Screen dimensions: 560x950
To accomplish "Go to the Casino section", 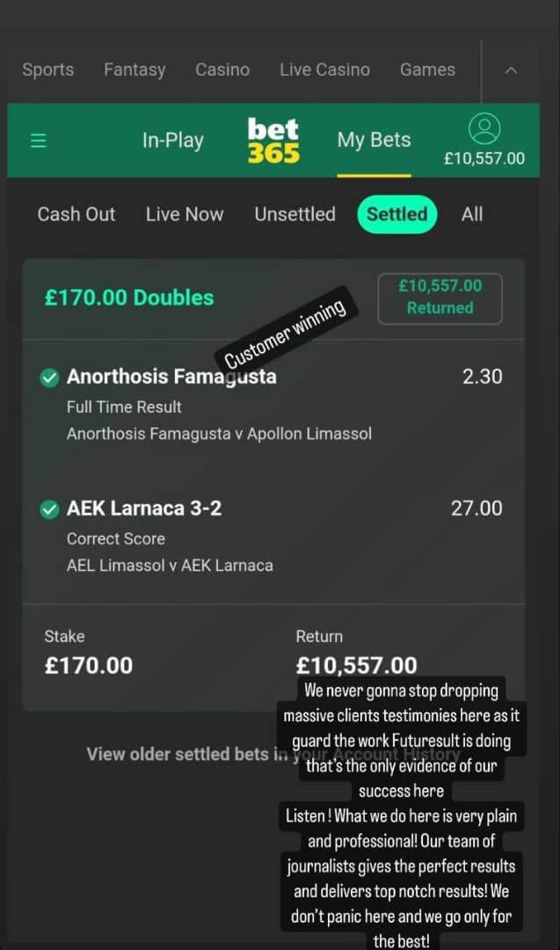I will coord(222,70).
